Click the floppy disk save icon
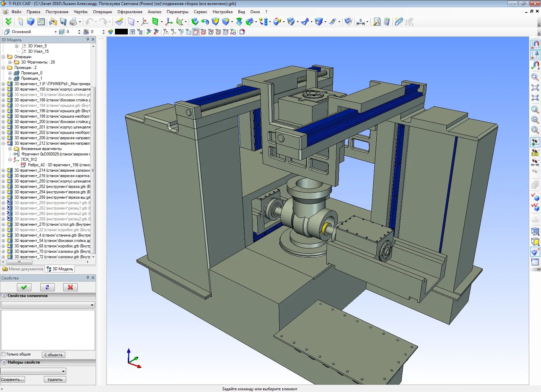This screenshot has height=392, width=541. coord(63,22)
